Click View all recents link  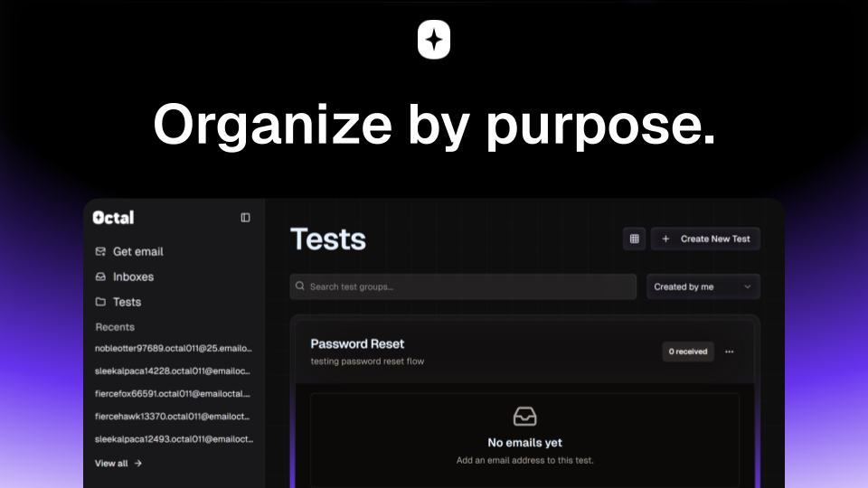tap(118, 464)
